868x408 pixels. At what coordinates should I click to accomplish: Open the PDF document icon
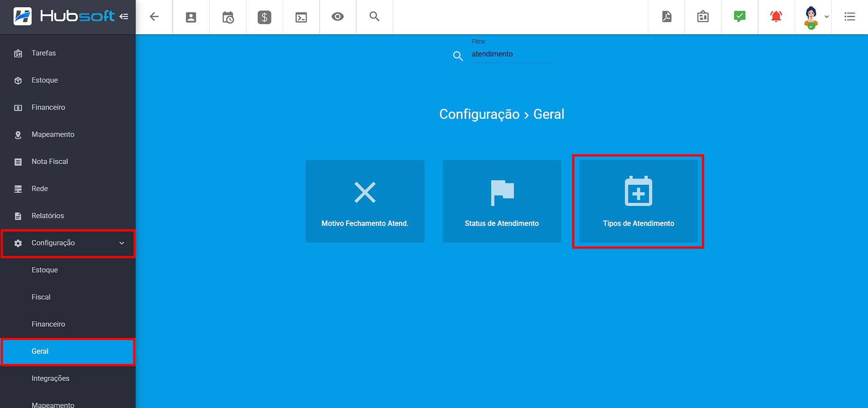click(x=667, y=17)
